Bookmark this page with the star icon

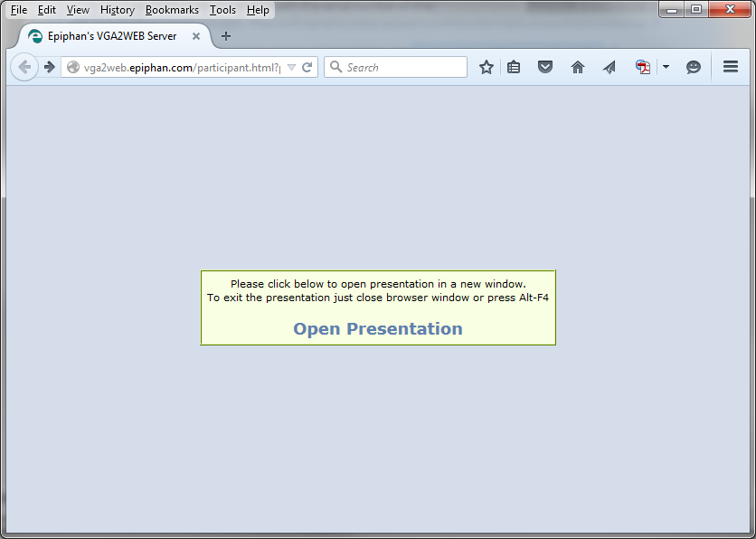[487, 67]
